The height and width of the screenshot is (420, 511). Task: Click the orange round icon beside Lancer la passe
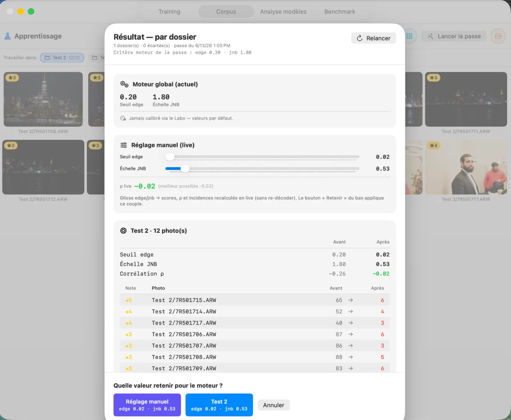pyautogui.click(x=498, y=36)
